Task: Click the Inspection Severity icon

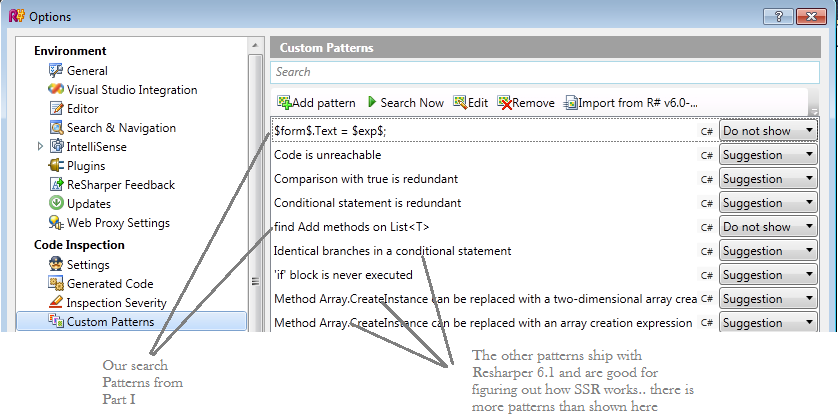Action: coord(56,302)
